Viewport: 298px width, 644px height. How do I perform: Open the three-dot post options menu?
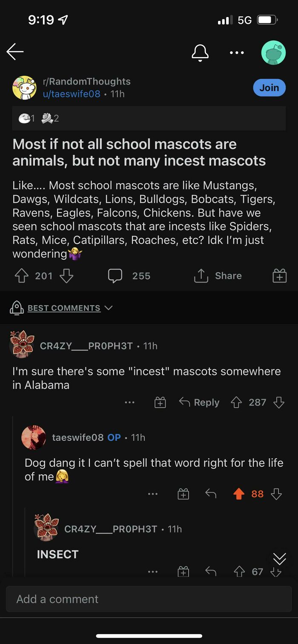237,53
